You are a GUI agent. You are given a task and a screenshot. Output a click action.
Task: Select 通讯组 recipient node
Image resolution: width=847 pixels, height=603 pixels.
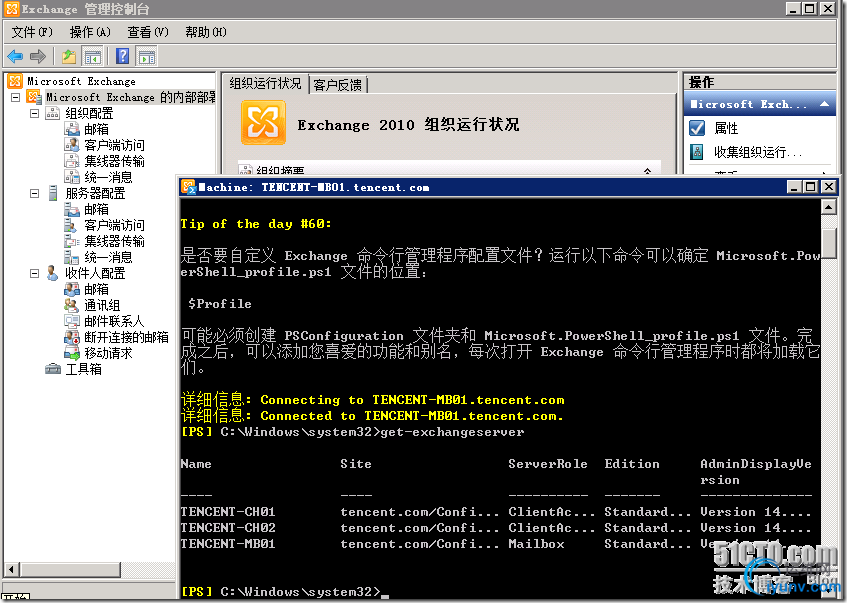click(102, 305)
